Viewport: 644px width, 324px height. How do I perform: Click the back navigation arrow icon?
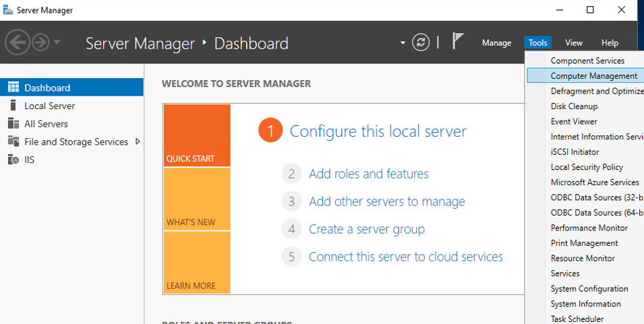point(17,42)
